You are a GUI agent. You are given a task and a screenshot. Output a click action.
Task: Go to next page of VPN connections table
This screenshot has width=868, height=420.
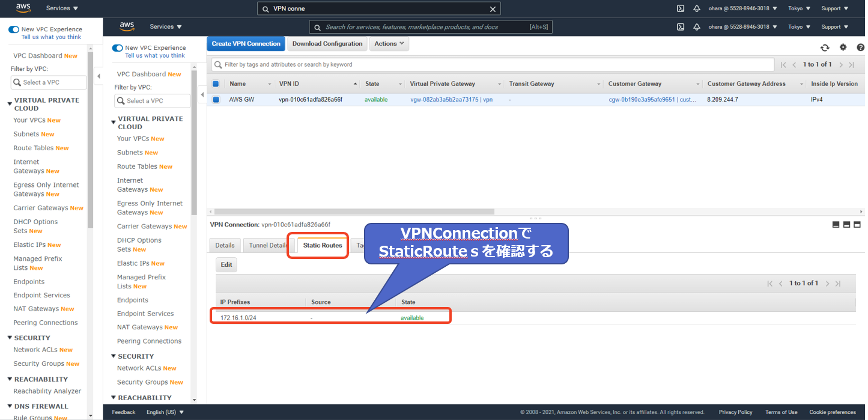[841, 64]
